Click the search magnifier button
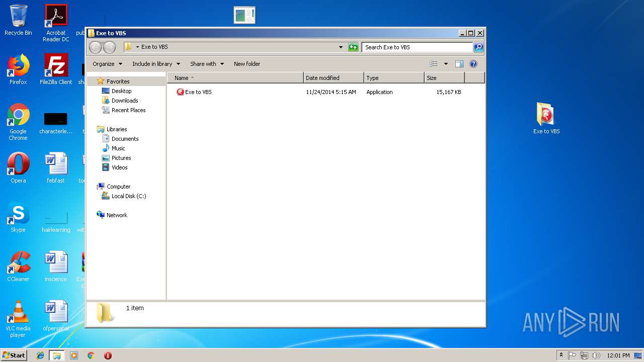Image resolution: width=644 pixels, height=362 pixels. (x=478, y=47)
